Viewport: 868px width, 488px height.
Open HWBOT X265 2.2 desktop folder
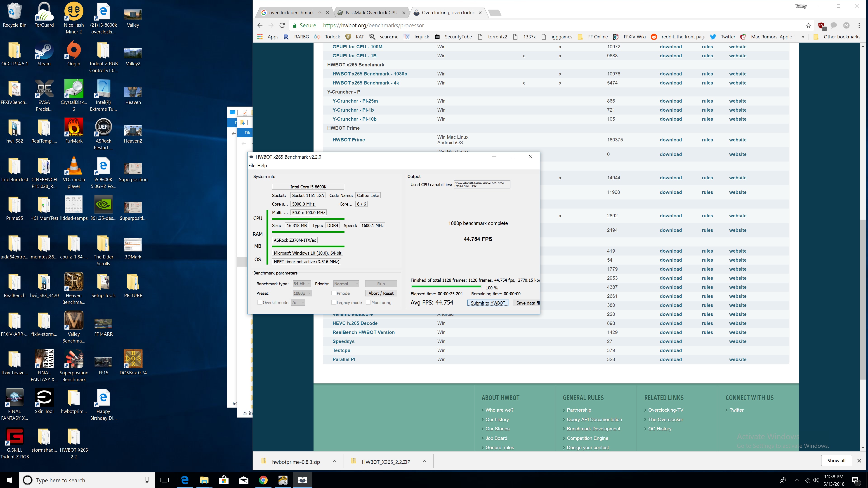74,443
